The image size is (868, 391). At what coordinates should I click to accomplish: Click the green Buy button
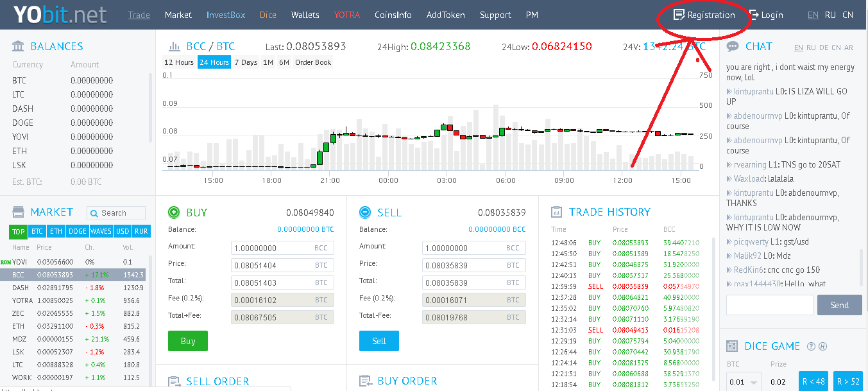pos(188,341)
